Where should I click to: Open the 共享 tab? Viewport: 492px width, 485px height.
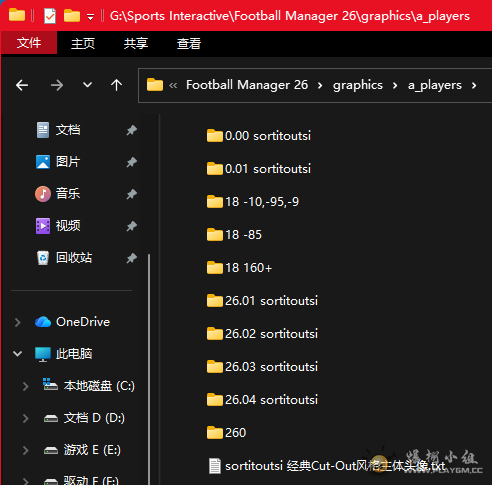tap(135, 43)
